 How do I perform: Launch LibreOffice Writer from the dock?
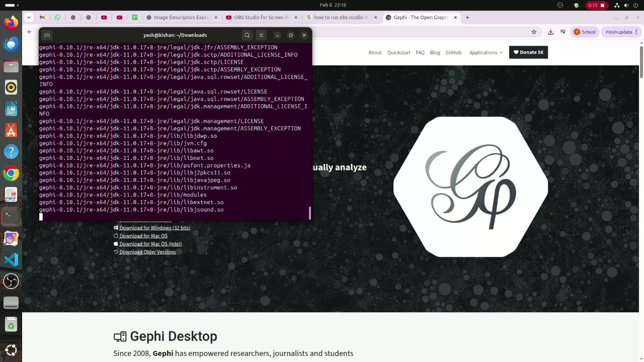tap(11, 109)
